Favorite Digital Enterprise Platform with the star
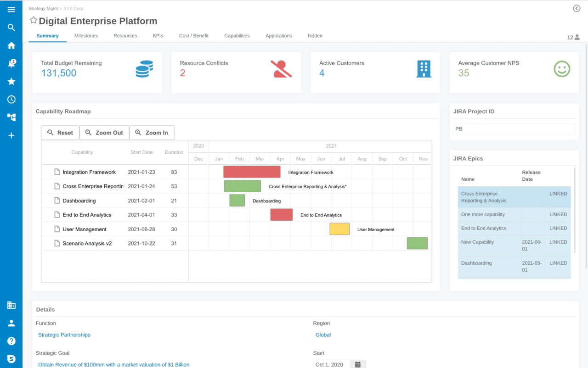This screenshot has width=588, height=368. click(x=33, y=20)
